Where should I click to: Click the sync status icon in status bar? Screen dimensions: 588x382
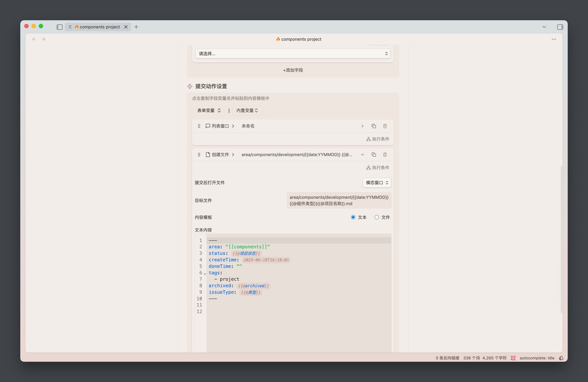coord(513,358)
